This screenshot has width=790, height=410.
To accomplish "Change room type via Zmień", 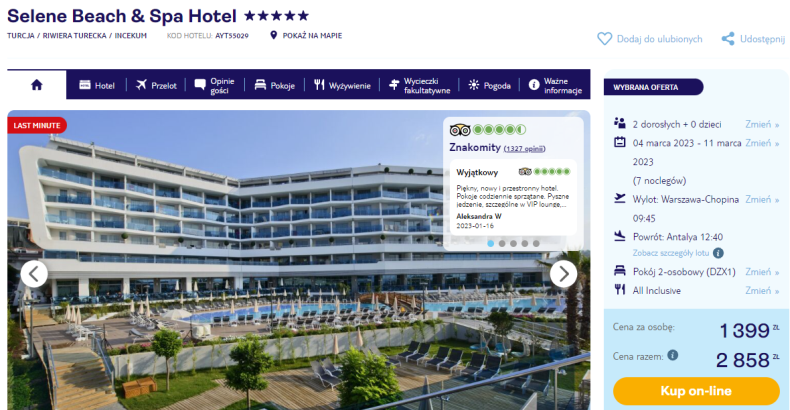I will click(x=762, y=272).
